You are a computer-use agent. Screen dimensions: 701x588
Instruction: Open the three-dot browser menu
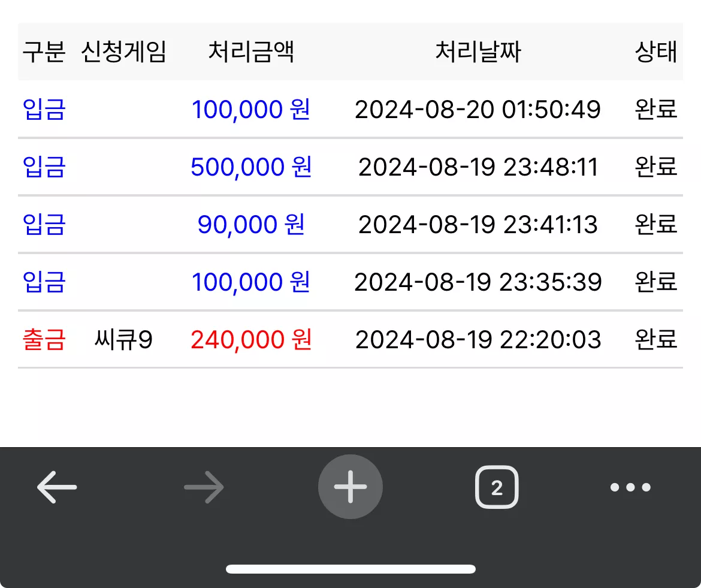click(x=630, y=487)
